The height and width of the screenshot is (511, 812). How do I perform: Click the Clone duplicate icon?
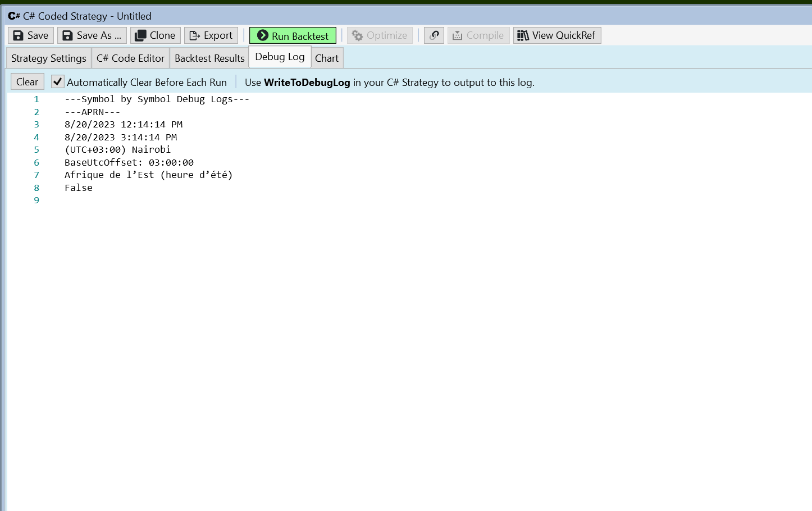click(140, 35)
